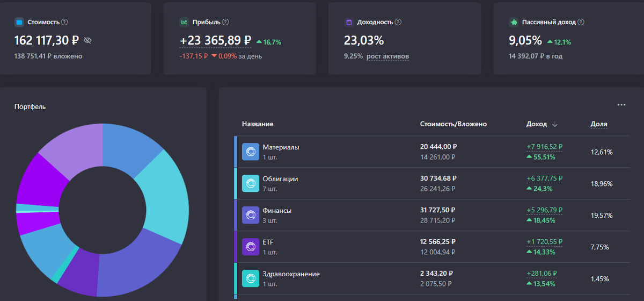The image size is (644, 301).
Task: Click the +1 720,55 ₽ income for ETF
Action: pyautogui.click(x=545, y=242)
